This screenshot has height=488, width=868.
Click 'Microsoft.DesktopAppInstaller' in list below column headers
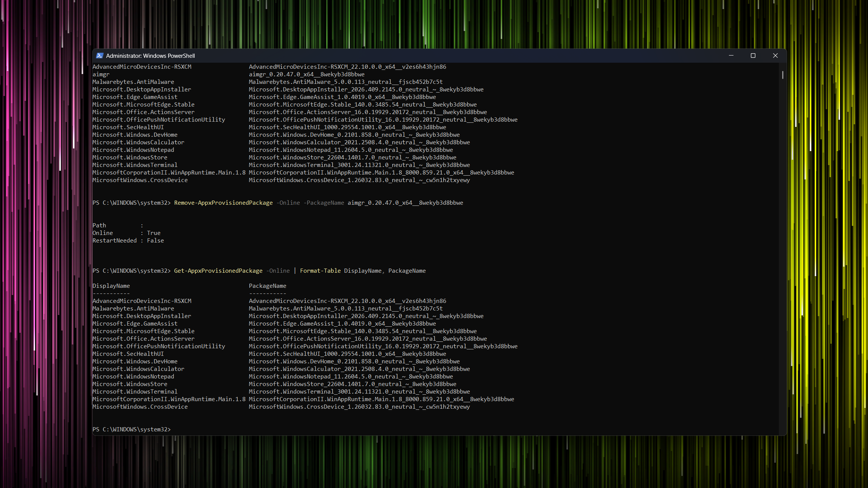[x=142, y=316]
